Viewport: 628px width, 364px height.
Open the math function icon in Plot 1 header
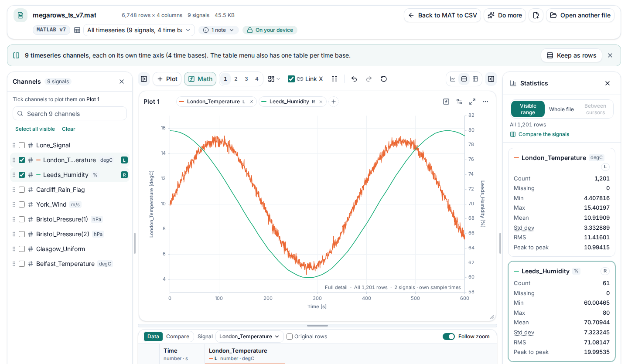(x=446, y=102)
